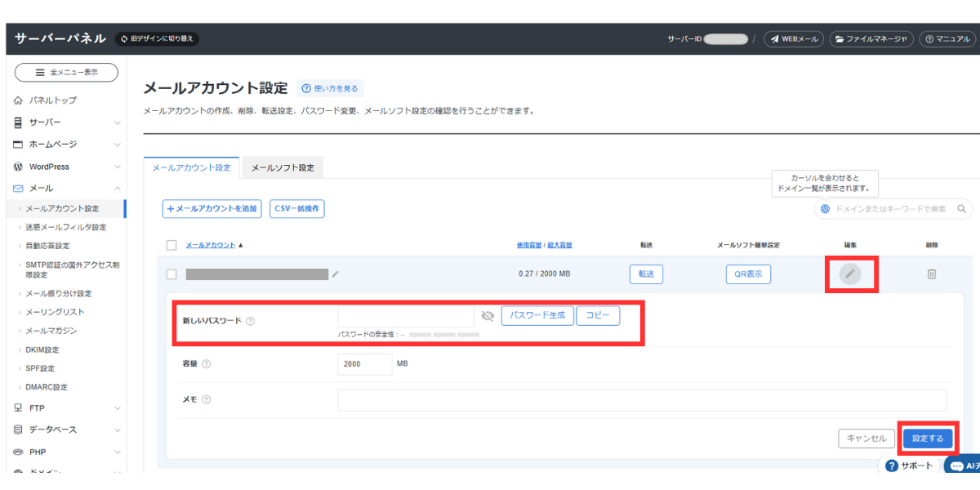This screenshot has width=980, height=490.
Task: Click into the 新しいパスワード input field
Action: pyautogui.click(x=405, y=316)
